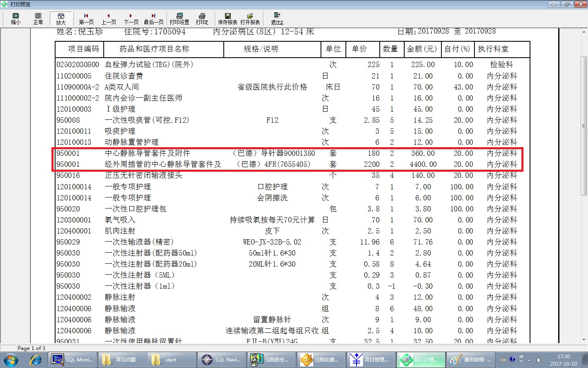588x368 pixels.
Task: Switch to SQL Monitor taskbar item
Action: pyautogui.click(x=73, y=360)
